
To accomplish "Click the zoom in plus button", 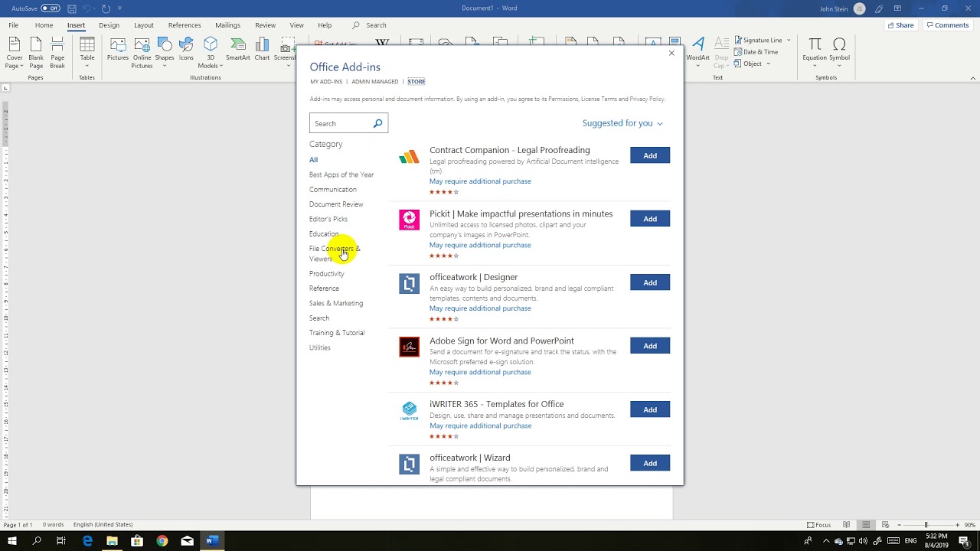I will pyautogui.click(x=957, y=525).
